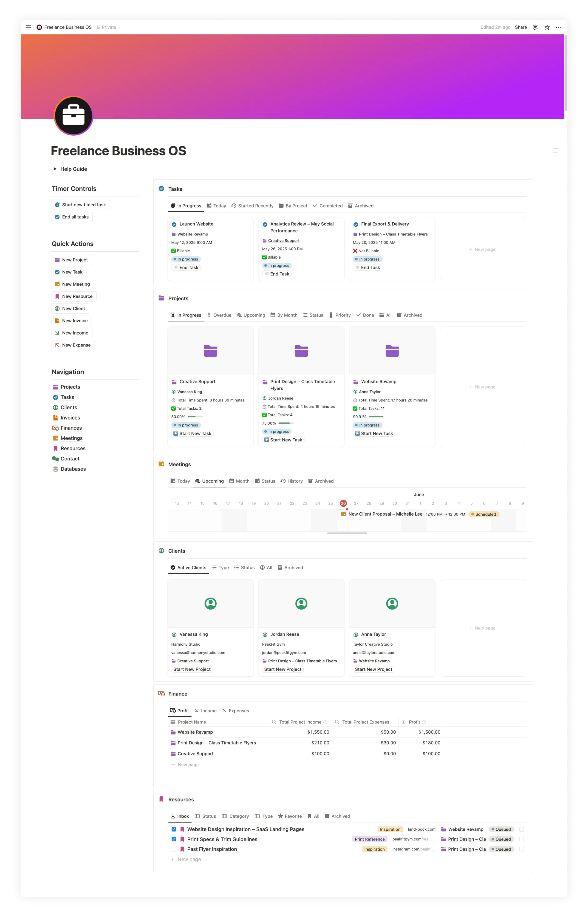This screenshot has width=588, height=917.
Task: Click the Databases stack icon in Navigation
Action: click(x=55, y=469)
